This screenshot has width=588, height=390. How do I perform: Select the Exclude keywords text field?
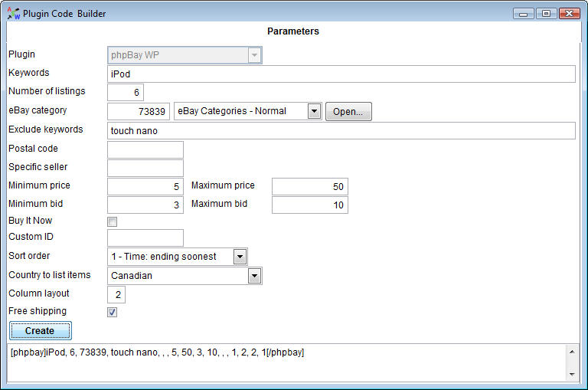click(341, 130)
